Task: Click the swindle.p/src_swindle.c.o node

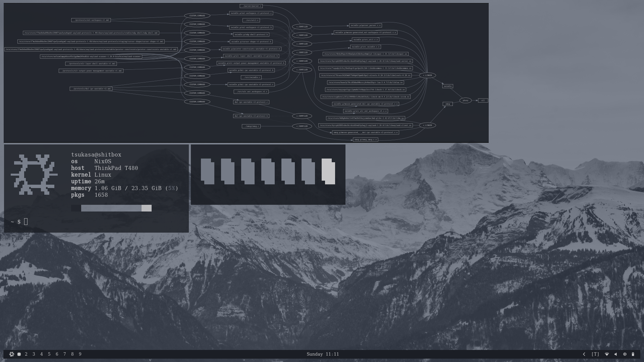Action: (365, 47)
